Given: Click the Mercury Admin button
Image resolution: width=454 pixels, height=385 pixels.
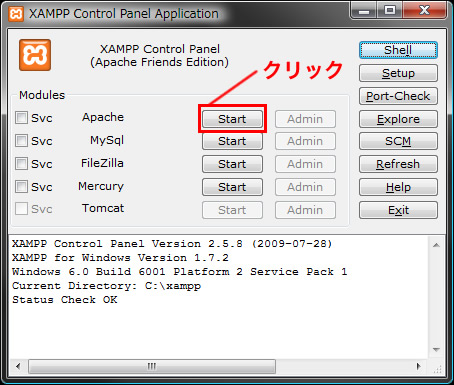Looking at the screenshot, I should point(305,187).
